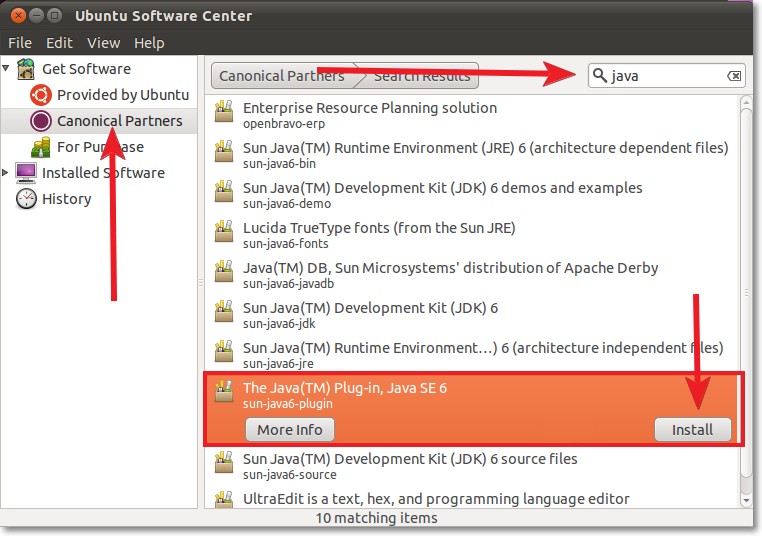The width and height of the screenshot is (762, 536).
Task: Select Sun Java Runtime Environment architecture dependent row
Action: click(x=472, y=155)
